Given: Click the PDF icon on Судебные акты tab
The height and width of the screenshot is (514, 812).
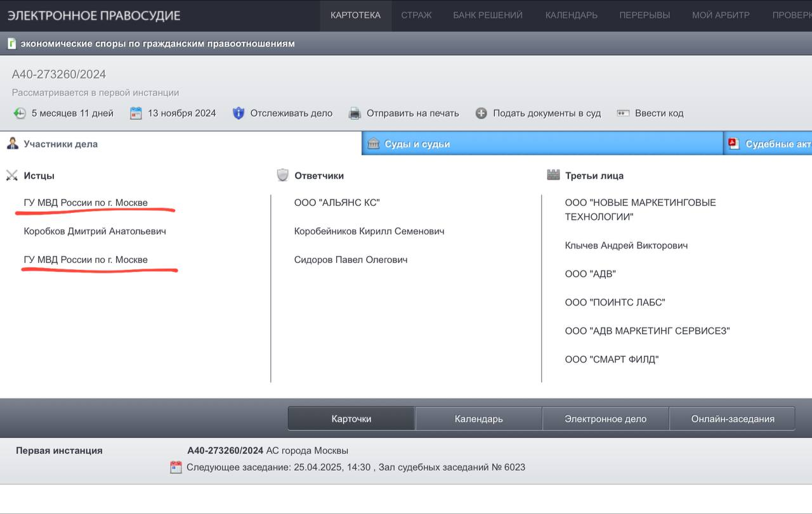Looking at the screenshot, I should [x=734, y=143].
